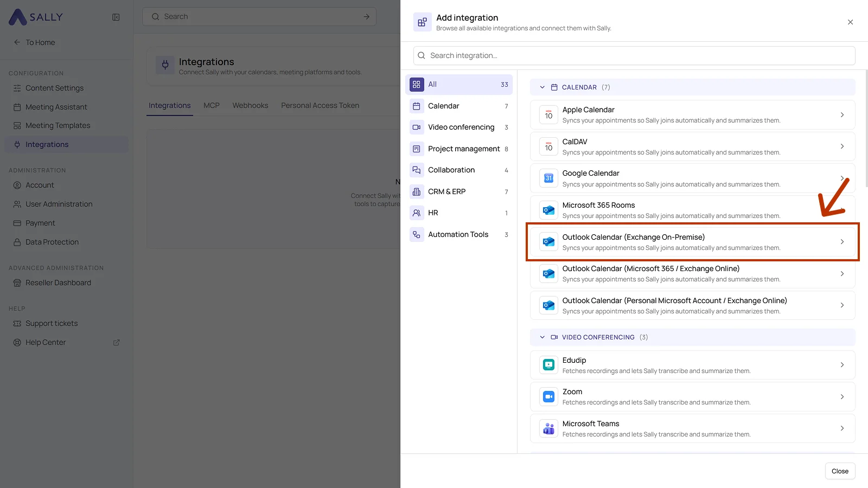The image size is (868, 488).
Task: Open Microsoft Teams row chevron
Action: click(842, 428)
